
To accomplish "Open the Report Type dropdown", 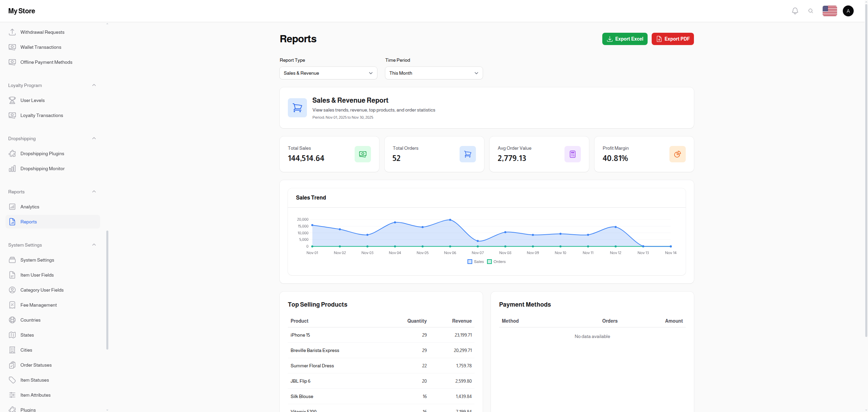I will 328,73.
